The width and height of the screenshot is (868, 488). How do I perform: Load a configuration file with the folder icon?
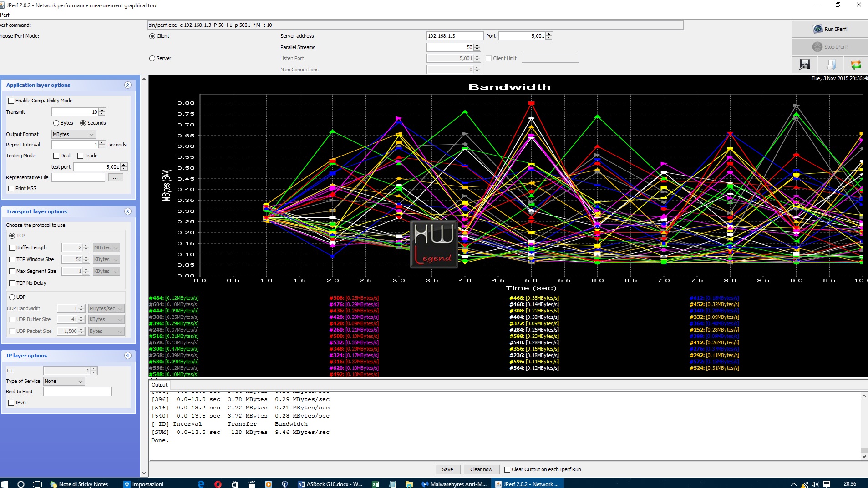pos(830,65)
